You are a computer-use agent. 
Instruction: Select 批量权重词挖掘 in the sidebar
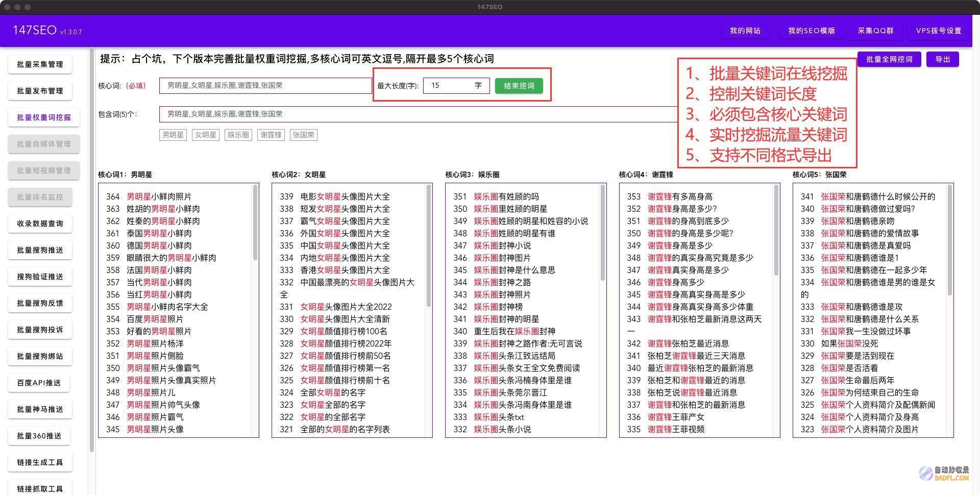pos(44,117)
